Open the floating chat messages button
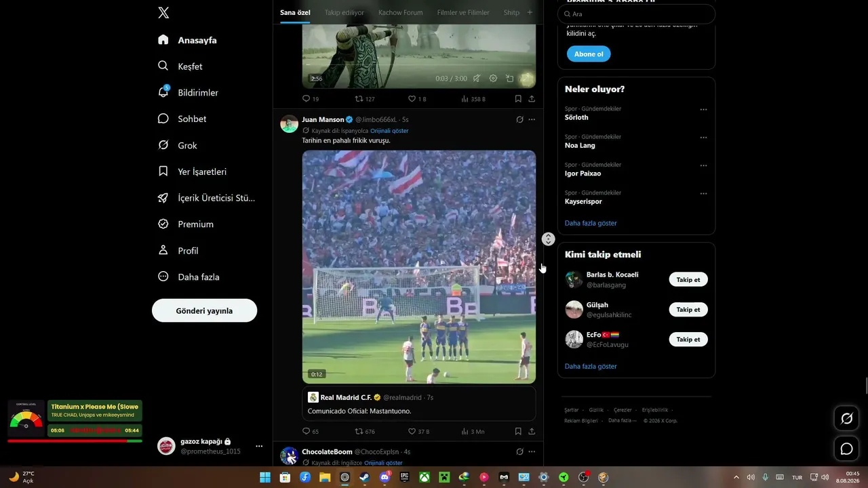Viewport: 868px width, 488px height. point(846,448)
